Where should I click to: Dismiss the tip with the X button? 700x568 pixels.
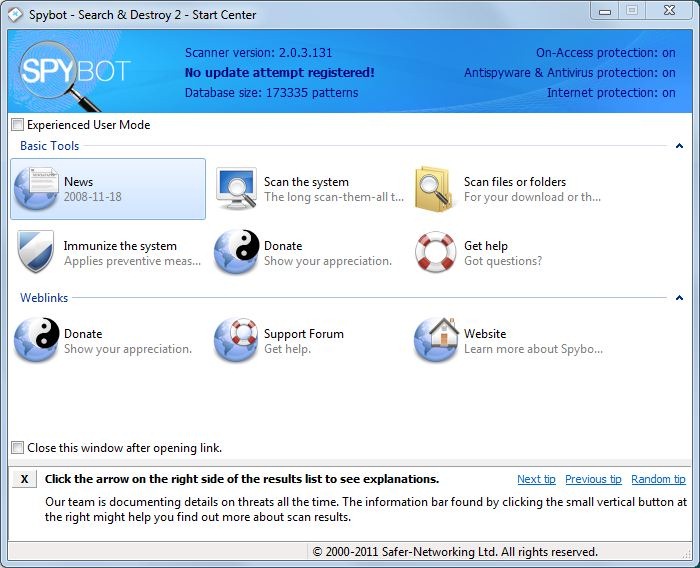pyautogui.click(x=25, y=479)
